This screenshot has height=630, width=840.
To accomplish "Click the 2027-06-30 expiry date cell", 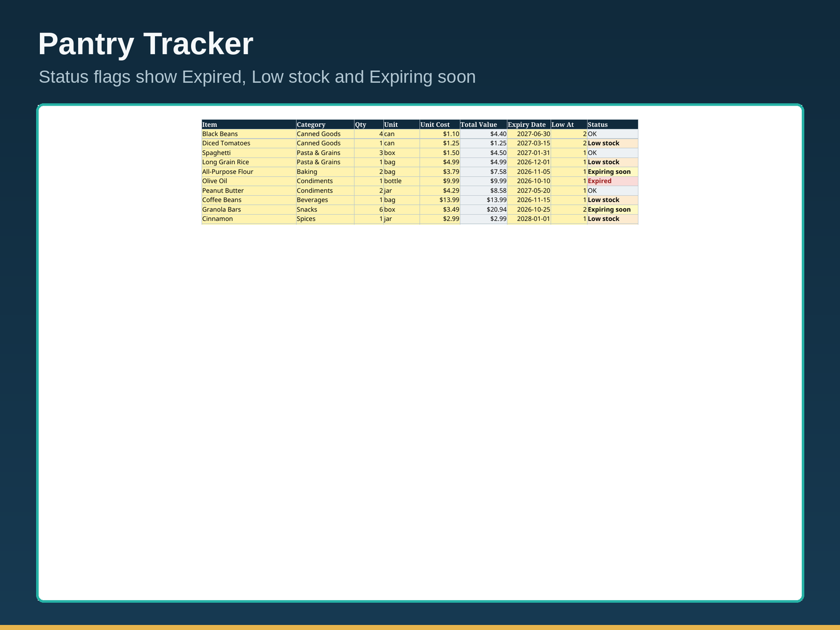I will click(x=529, y=134).
